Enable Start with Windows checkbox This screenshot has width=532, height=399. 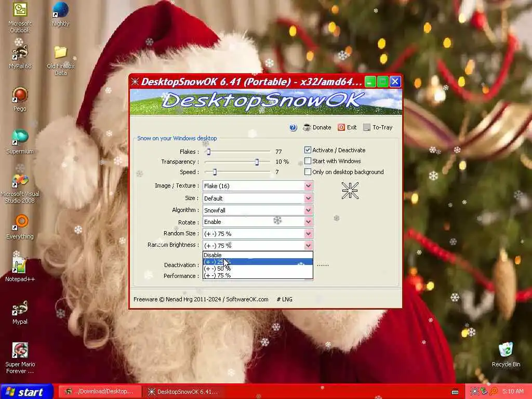point(308,161)
